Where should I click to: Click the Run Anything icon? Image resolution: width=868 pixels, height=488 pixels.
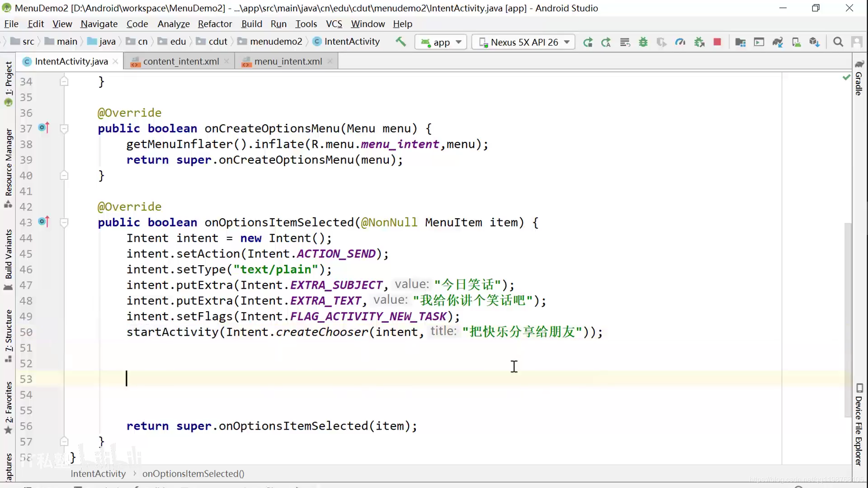tap(759, 42)
